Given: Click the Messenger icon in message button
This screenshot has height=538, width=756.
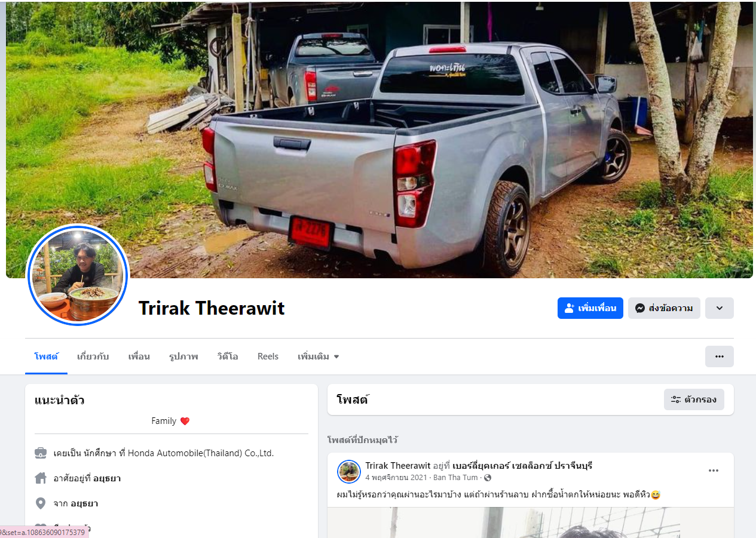Looking at the screenshot, I should (x=639, y=308).
